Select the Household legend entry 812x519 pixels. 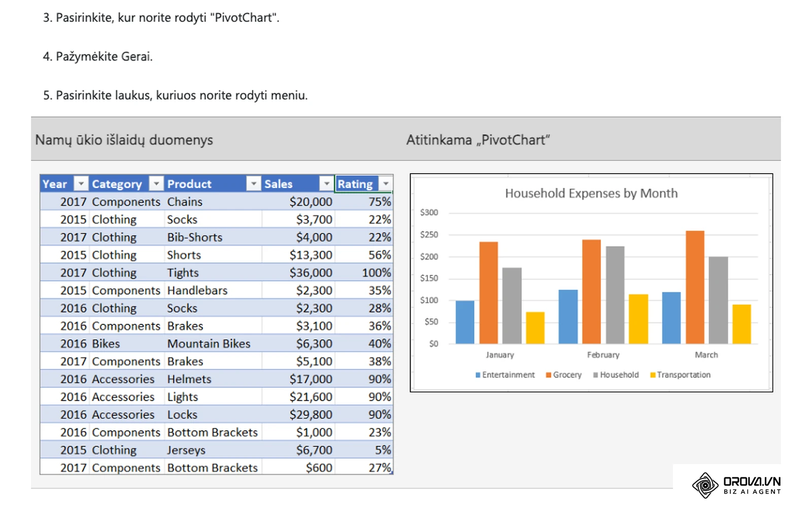[x=616, y=375]
